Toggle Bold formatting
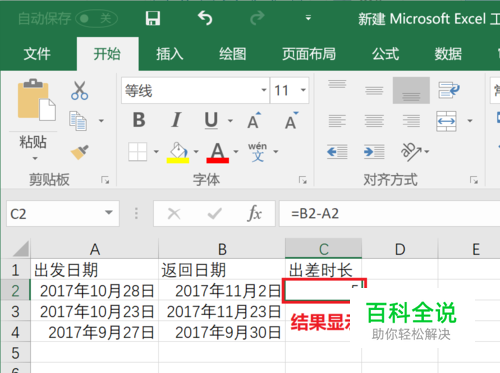Viewport: 500px width, 373px height. click(x=139, y=120)
